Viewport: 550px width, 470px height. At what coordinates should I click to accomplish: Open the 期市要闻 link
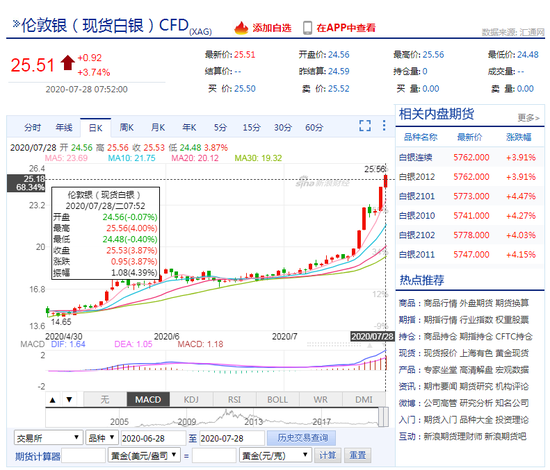click(440, 386)
